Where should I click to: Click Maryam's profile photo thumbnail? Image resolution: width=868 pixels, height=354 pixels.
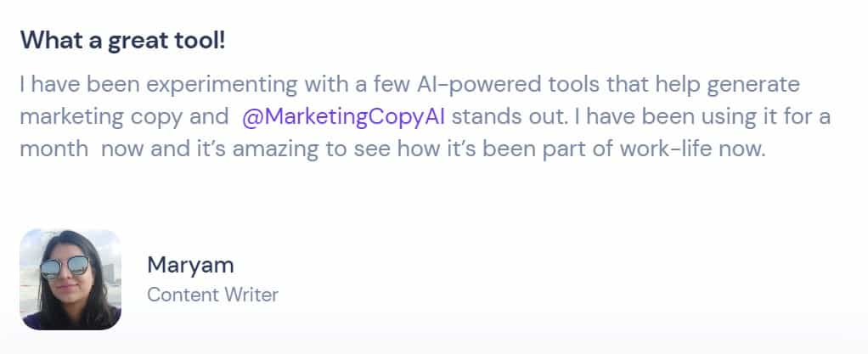coord(70,279)
